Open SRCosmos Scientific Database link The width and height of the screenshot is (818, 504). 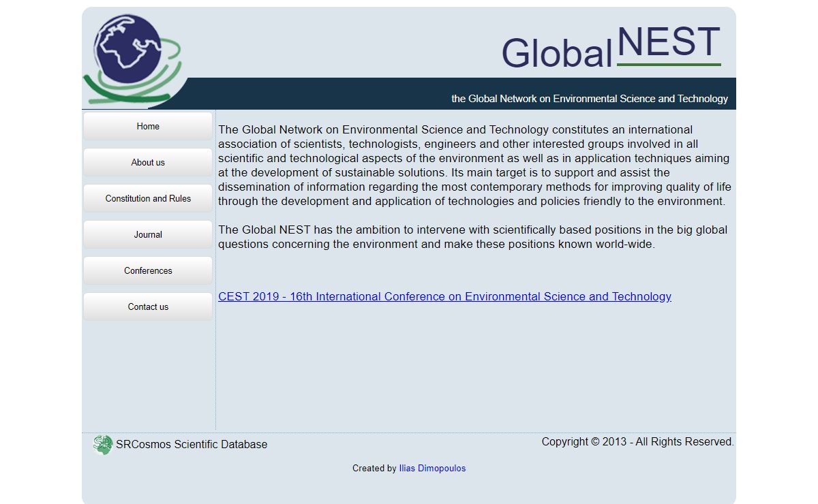click(192, 445)
